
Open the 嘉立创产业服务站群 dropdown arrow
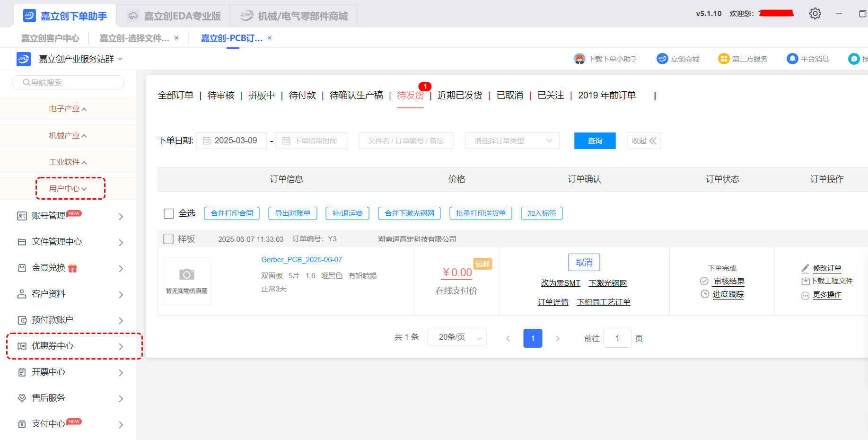coord(120,59)
